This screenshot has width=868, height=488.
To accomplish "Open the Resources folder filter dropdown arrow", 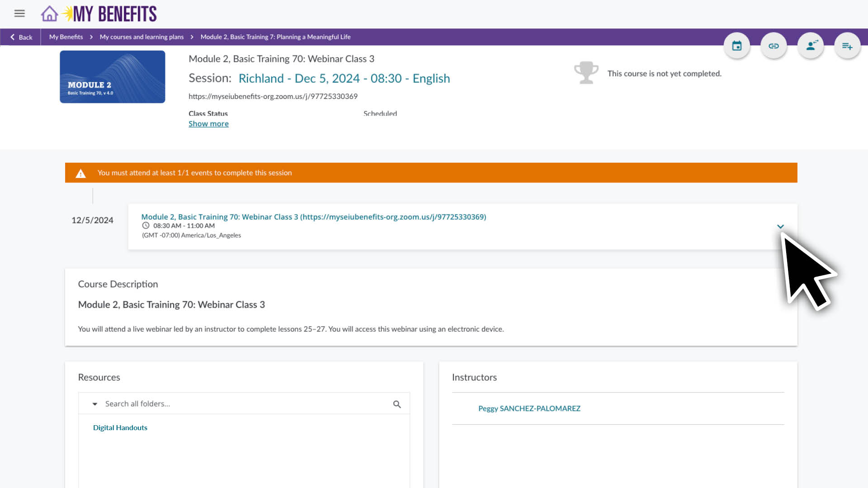I will [94, 404].
